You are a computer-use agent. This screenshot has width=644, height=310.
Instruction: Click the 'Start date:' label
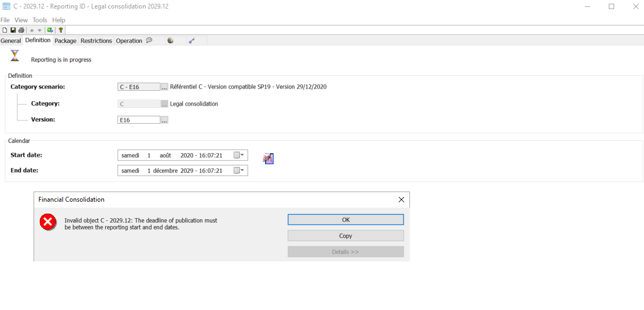tap(26, 155)
